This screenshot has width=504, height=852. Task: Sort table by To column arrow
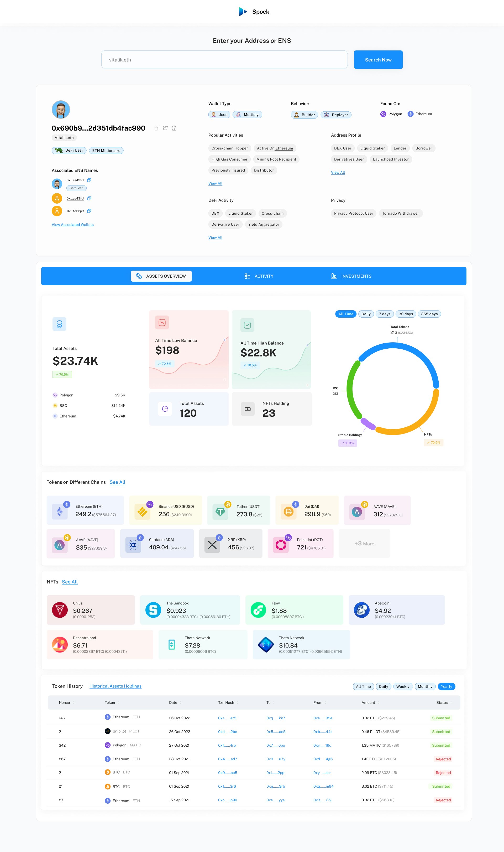pyautogui.click(x=274, y=703)
